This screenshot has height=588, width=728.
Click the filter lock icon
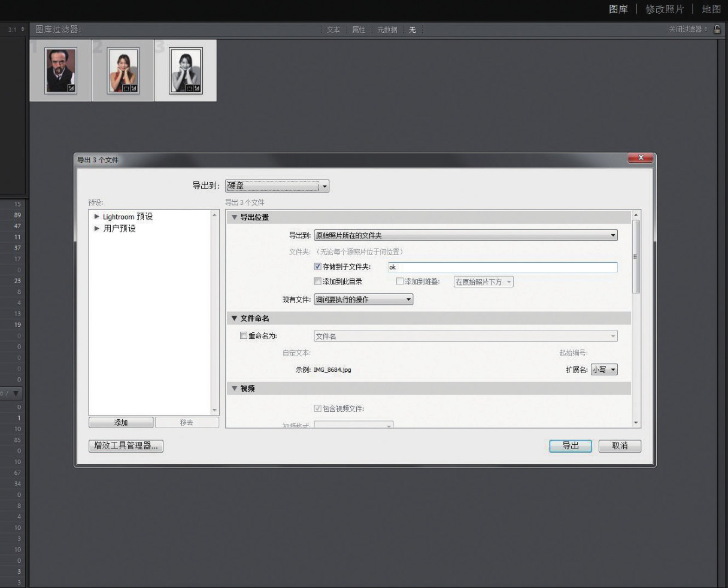pyautogui.click(x=717, y=29)
